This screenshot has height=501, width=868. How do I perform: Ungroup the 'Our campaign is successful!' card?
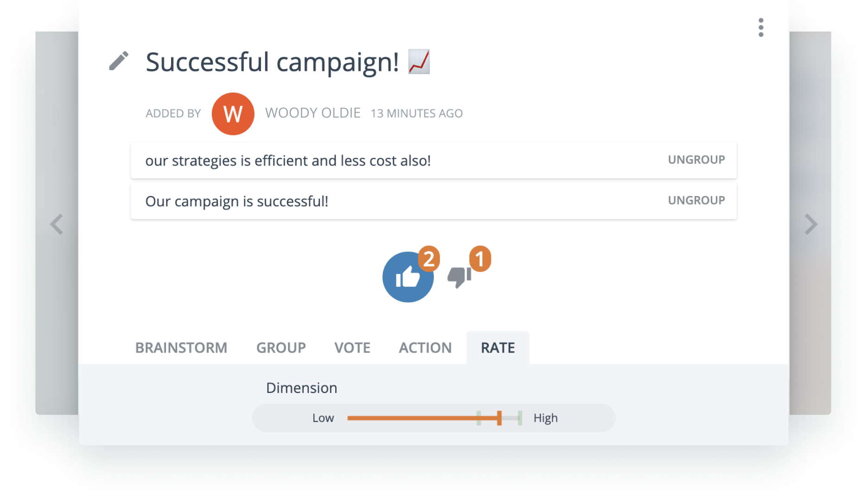(x=696, y=200)
